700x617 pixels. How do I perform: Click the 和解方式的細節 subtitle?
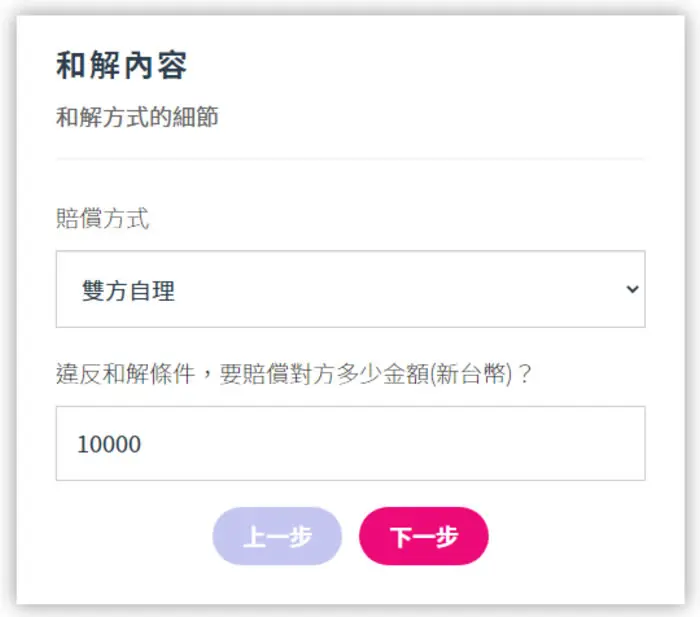tap(137, 117)
